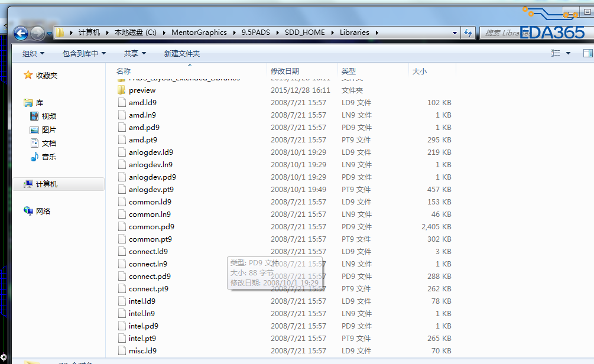Navigate to MentorGraphics breadcrumb segment

point(199,32)
